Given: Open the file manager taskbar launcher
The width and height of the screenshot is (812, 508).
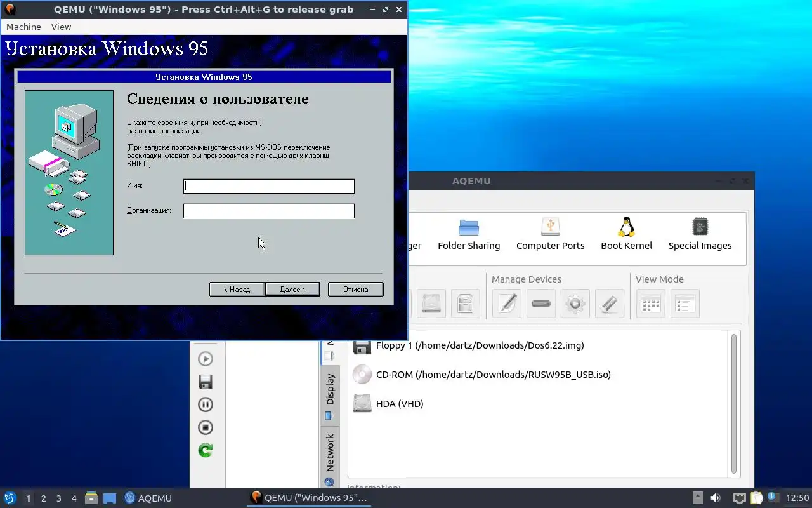Looking at the screenshot, I should tap(91, 498).
